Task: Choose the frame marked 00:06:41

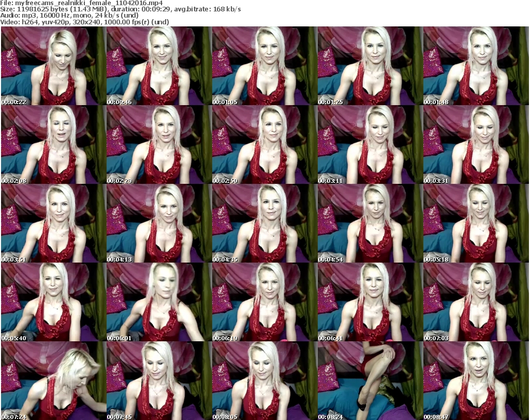Action: pos(370,302)
